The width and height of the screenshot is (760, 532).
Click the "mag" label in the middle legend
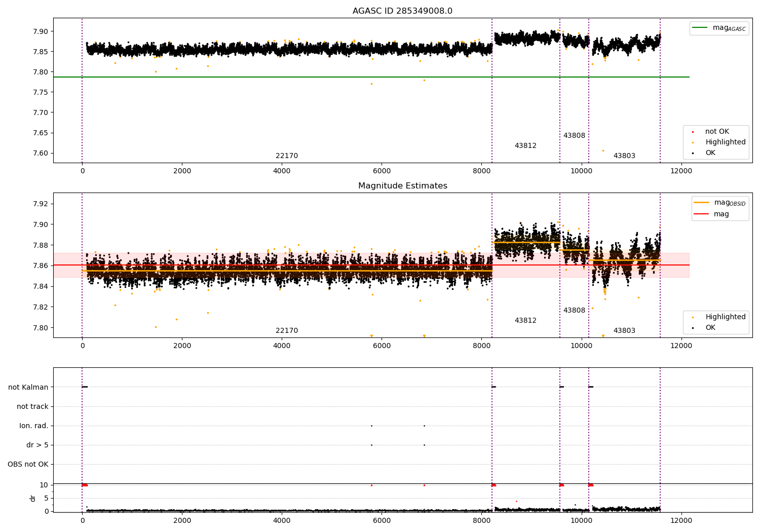[721, 214]
